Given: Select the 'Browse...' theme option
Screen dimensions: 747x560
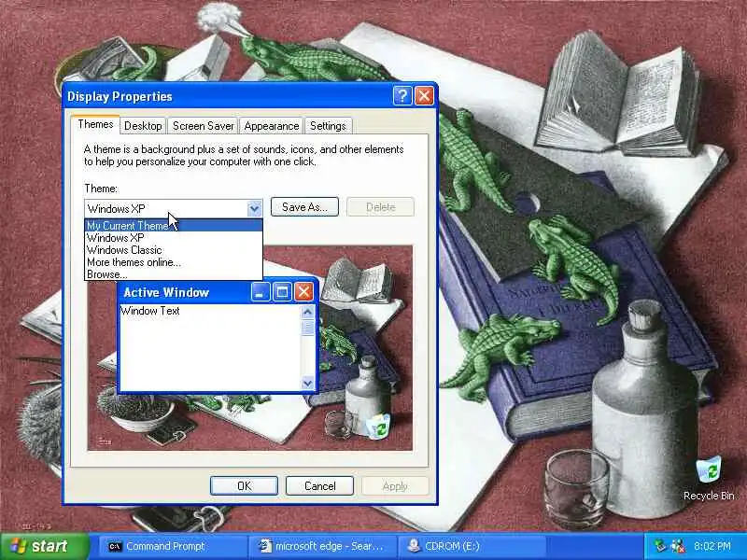Looking at the screenshot, I should [174, 274].
